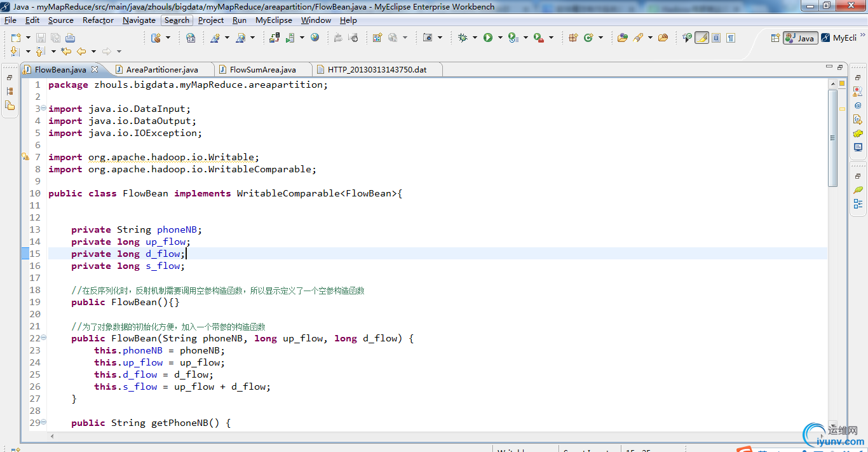868x452 pixels.
Task: Click yellow warning marker in overview ruler
Action: (x=842, y=109)
